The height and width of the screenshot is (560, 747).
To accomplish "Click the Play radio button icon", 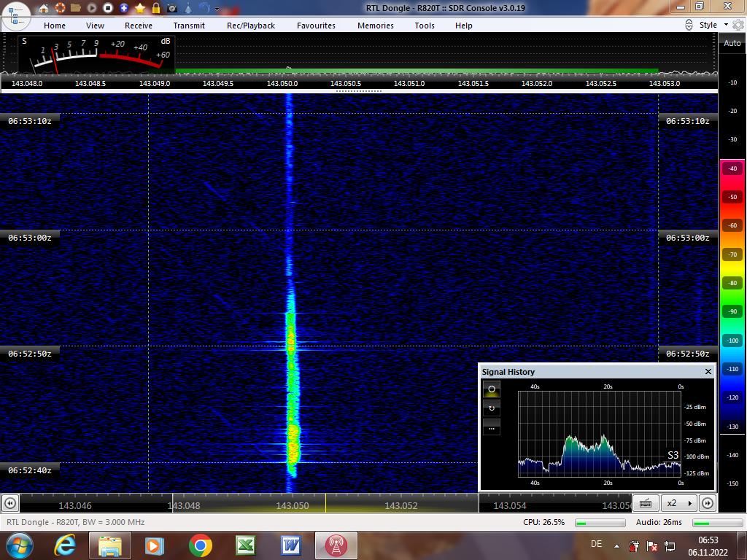I will pyautogui.click(x=92, y=8).
